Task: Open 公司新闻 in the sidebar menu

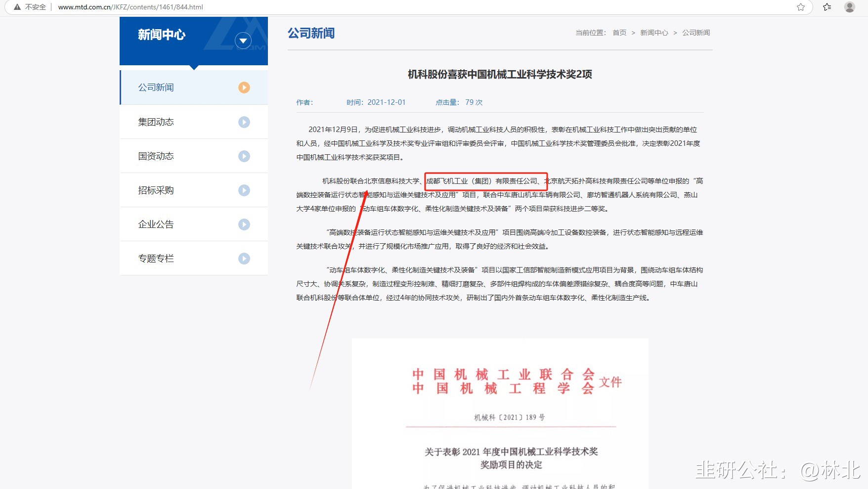Action: (x=194, y=88)
